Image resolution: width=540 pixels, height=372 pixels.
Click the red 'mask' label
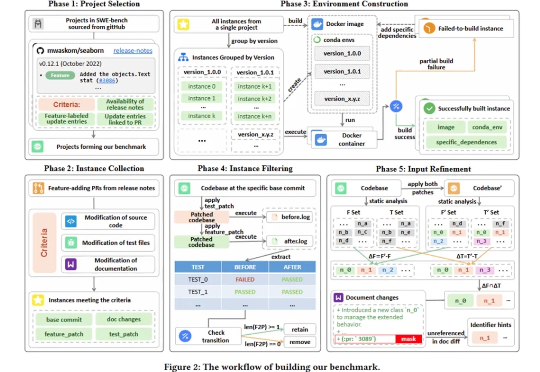(x=408, y=339)
